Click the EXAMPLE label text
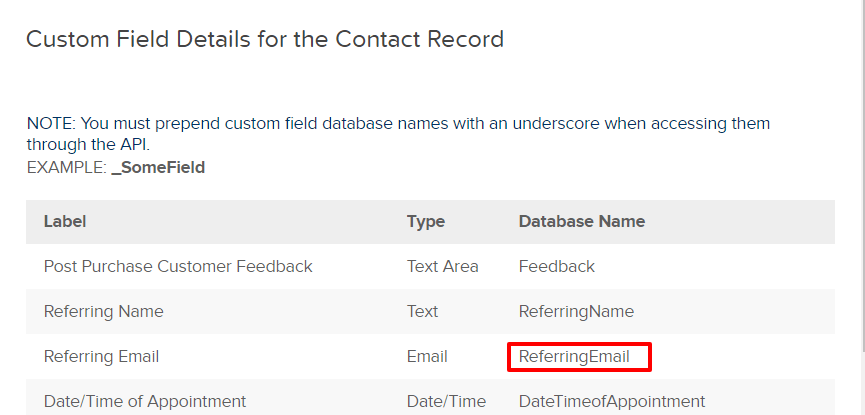Screen dimensions: 865x415 click(66, 167)
